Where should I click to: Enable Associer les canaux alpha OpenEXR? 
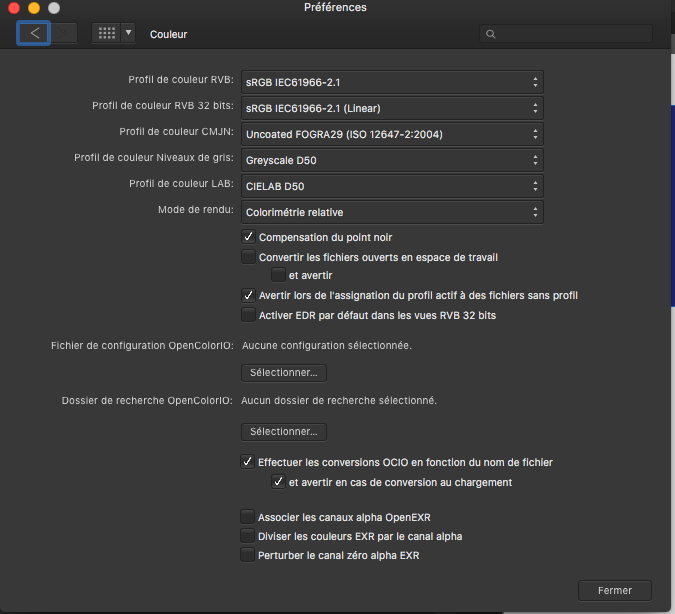tap(248, 516)
